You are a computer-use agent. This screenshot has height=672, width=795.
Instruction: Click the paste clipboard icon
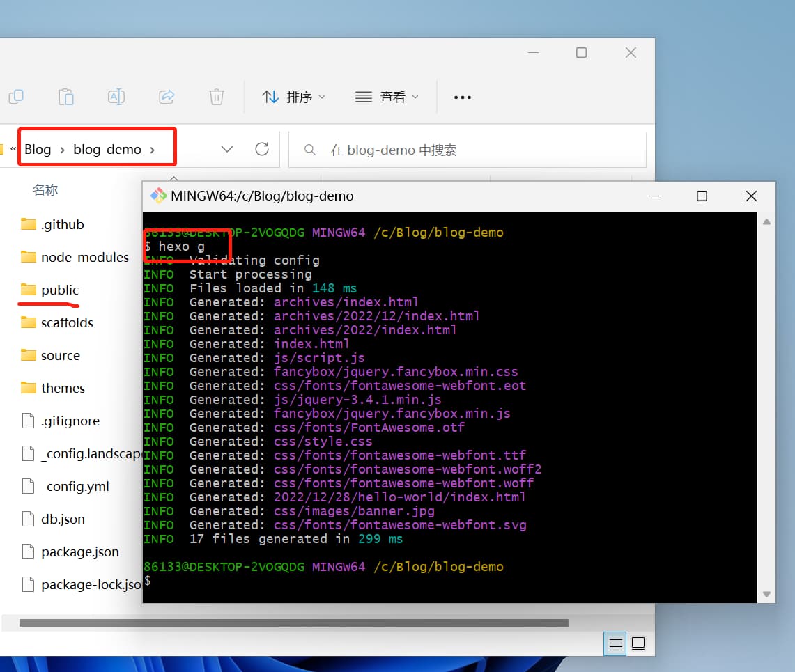[x=66, y=97]
